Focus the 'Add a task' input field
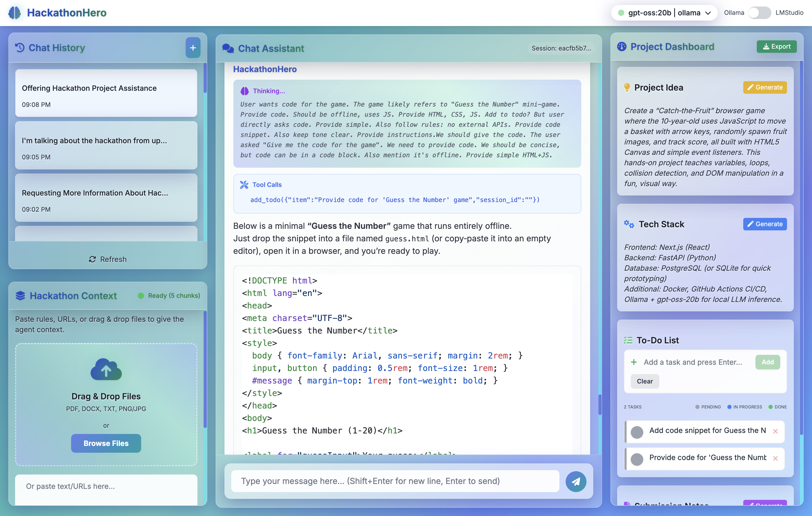Viewport: 812px width, 516px height. point(693,362)
